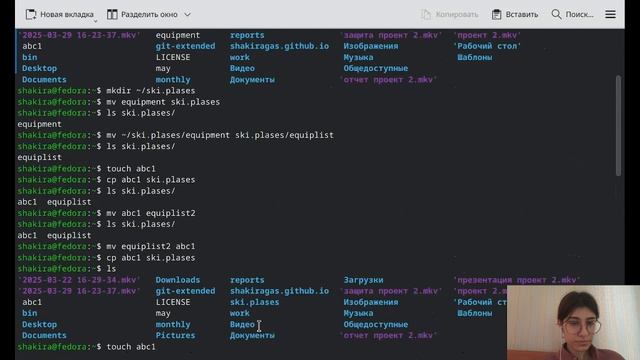Click 'shakiragas.github.io' in the top listing
640x360 pixels.
tap(279, 46)
